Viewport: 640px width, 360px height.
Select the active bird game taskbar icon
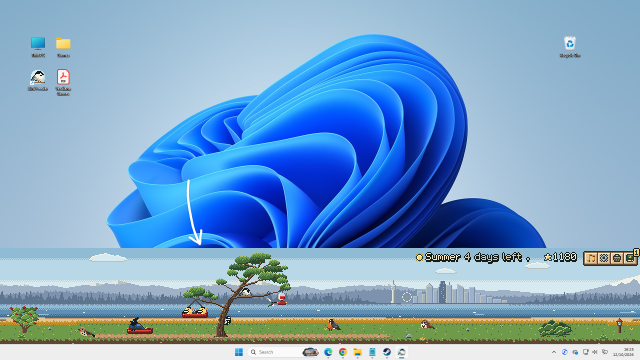tap(402, 352)
